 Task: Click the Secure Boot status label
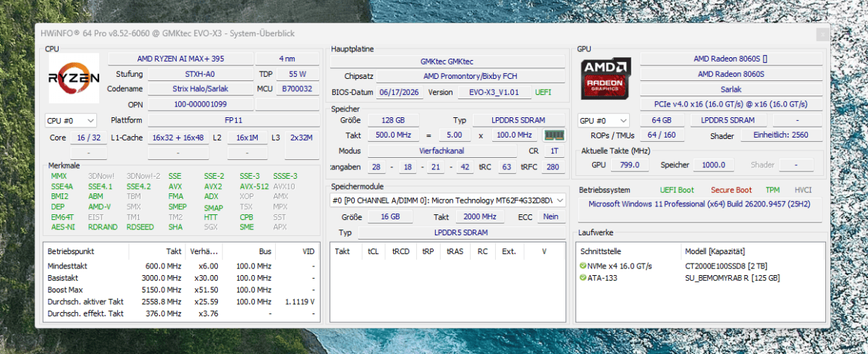click(731, 190)
